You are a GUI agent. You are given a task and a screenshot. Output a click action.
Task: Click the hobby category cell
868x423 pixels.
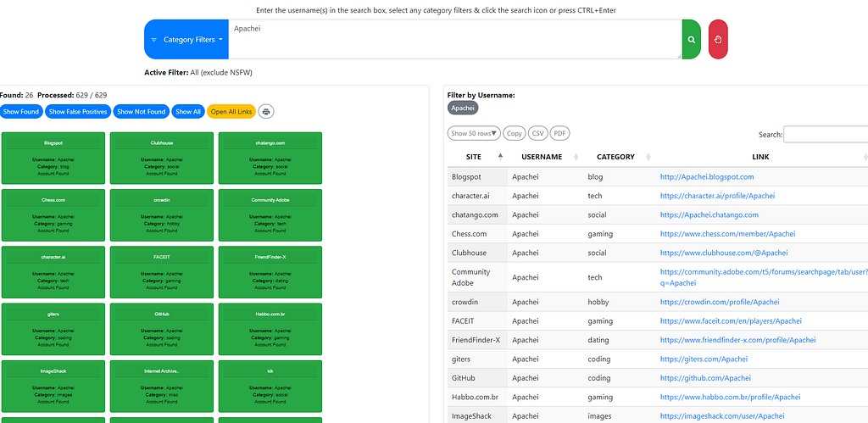[x=619, y=303]
